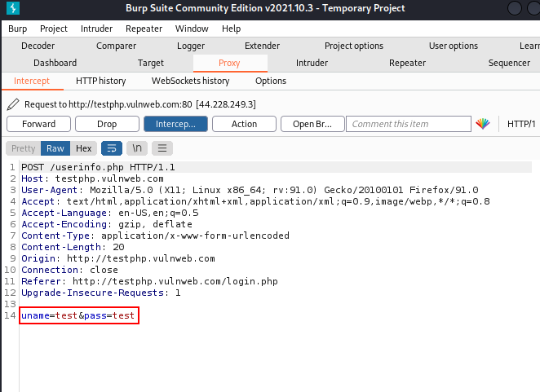Open the Intruder menu in menu bar
Image resolution: width=540 pixels, height=392 pixels.
pos(96,29)
